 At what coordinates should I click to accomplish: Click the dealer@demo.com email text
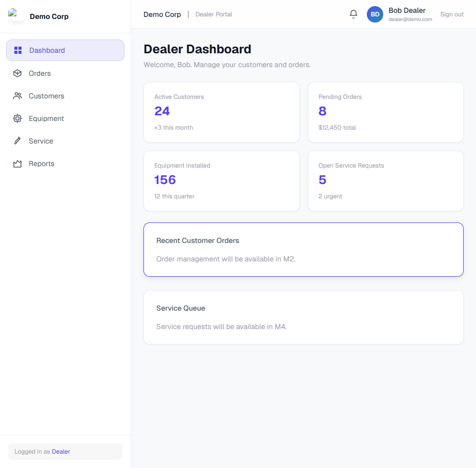point(410,19)
